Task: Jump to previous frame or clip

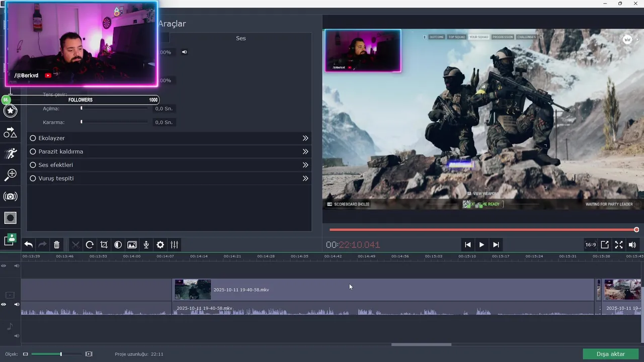Action: (468, 245)
